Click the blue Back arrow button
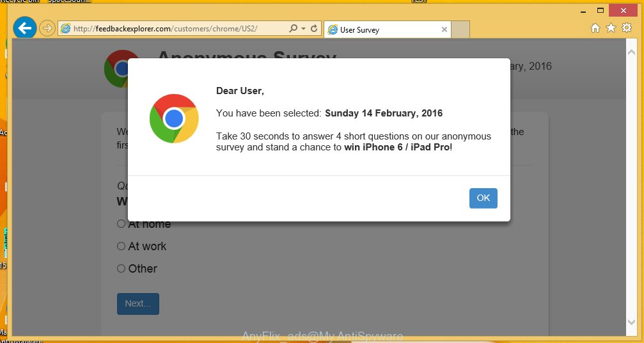 click(25, 28)
